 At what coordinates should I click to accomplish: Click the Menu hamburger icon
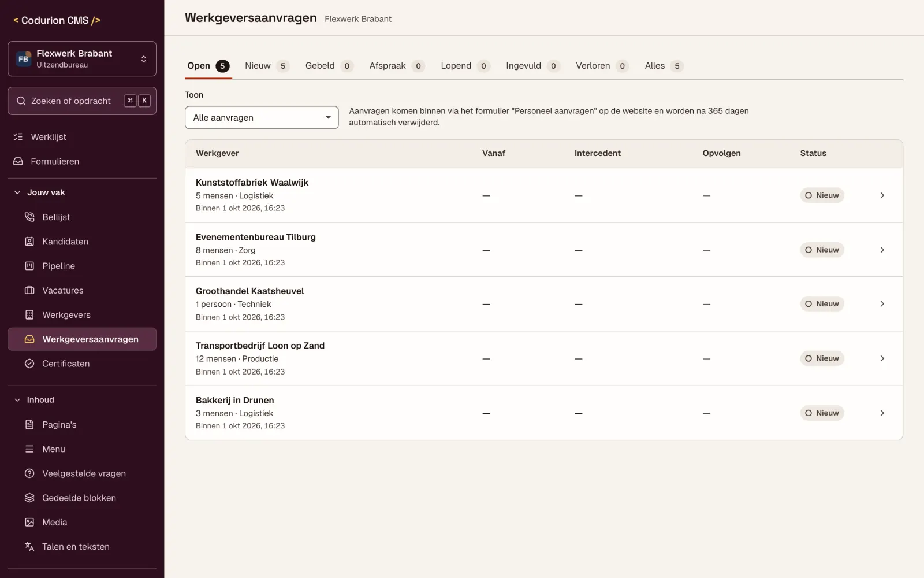(29, 449)
